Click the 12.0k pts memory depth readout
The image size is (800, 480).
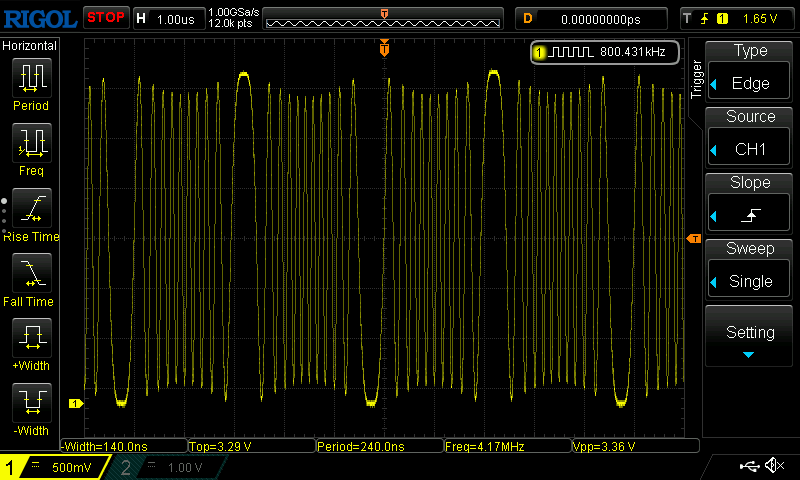point(231,23)
